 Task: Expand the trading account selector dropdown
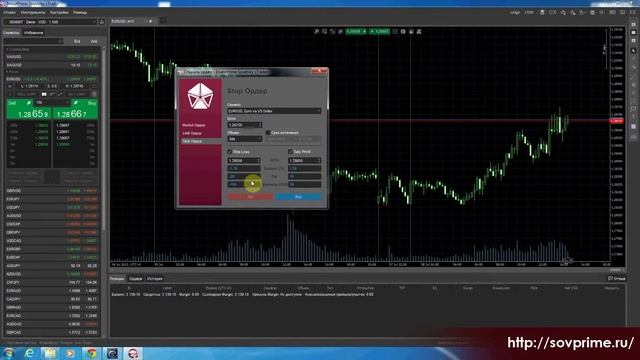(x=50, y=22)
